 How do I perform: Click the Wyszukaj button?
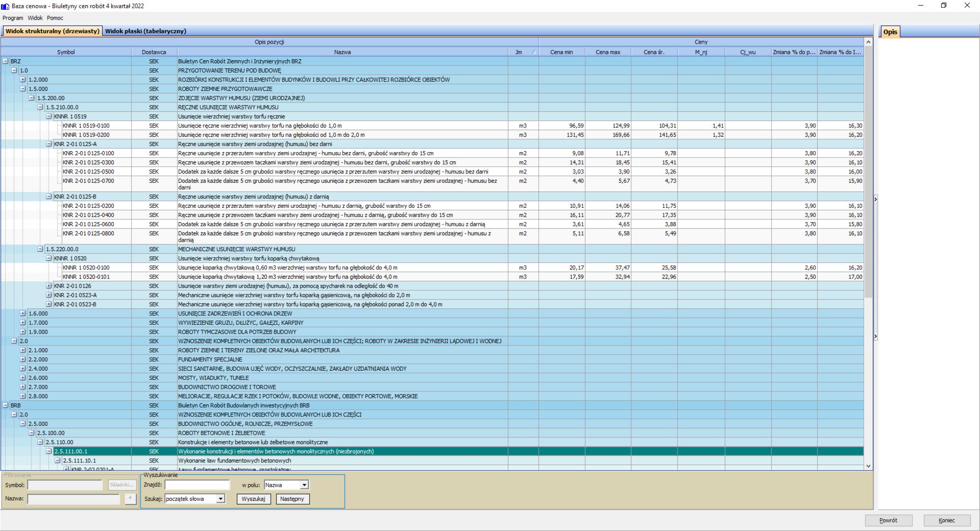click(x=254, y=499)
